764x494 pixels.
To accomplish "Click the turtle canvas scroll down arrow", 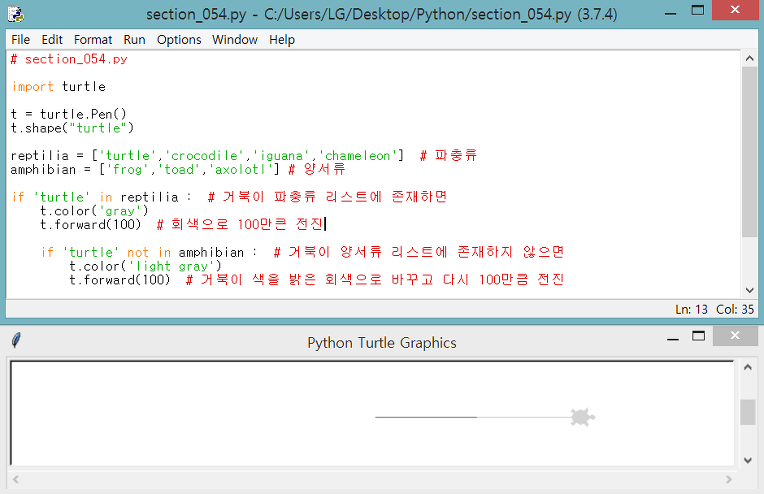I will coord(748,460).
